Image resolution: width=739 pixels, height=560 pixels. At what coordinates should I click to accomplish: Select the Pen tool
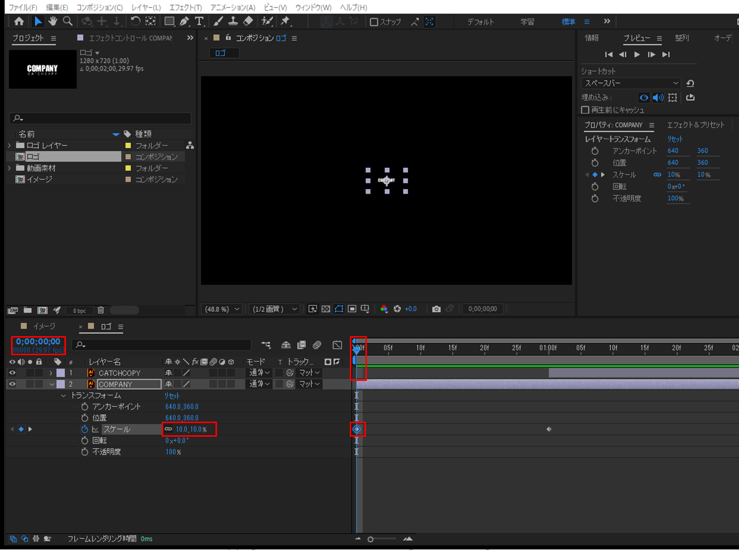coord(184,21)
